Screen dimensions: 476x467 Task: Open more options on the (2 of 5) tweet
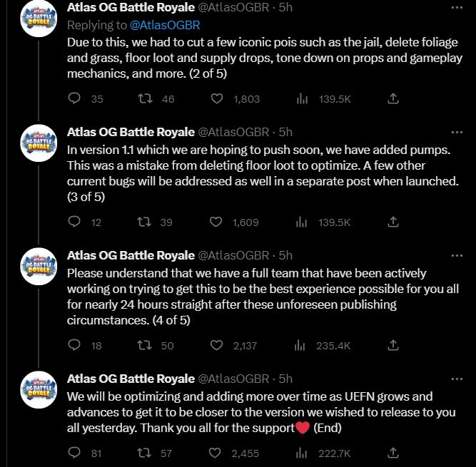(457, 8)
